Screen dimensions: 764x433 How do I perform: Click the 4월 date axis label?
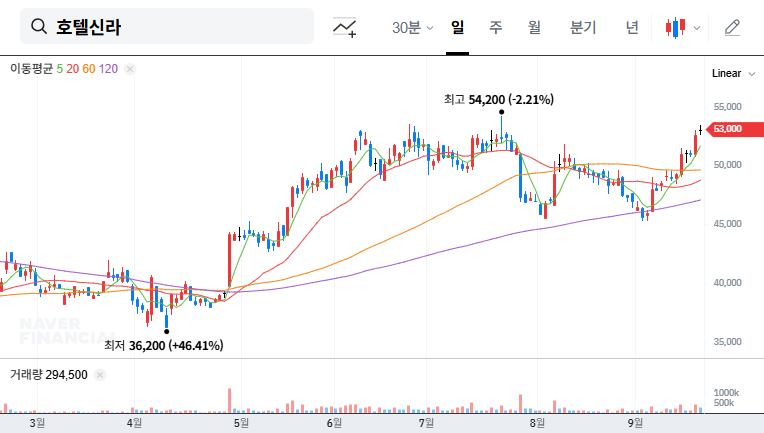tap(134, 423)
